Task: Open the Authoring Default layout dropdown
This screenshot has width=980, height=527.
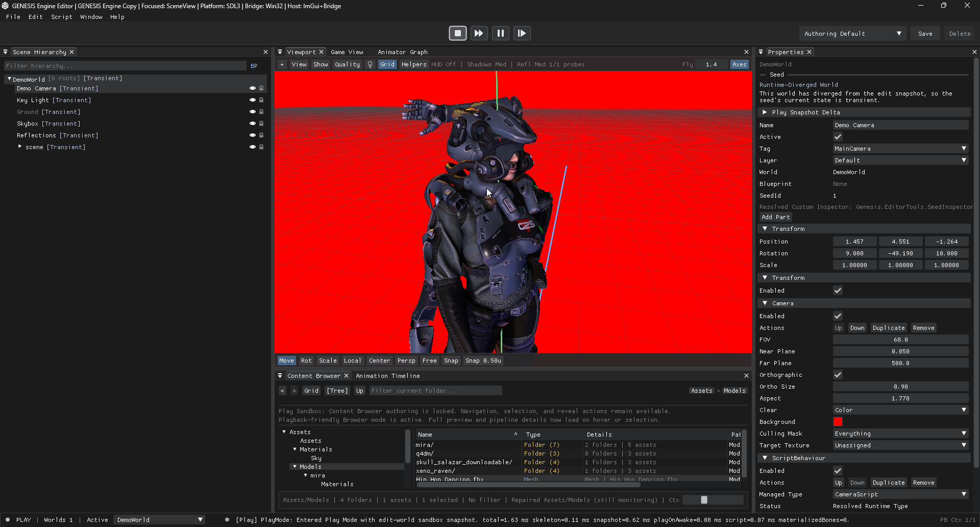Action: (852, 34)
